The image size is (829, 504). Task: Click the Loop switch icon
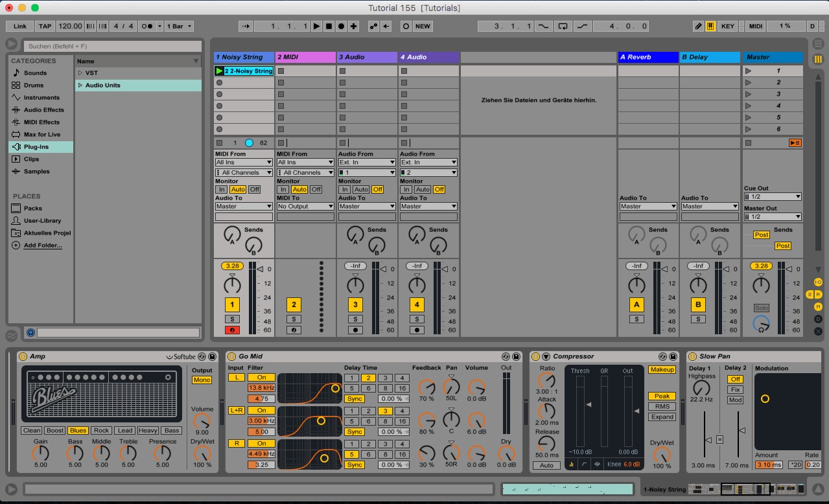(563, 27)
